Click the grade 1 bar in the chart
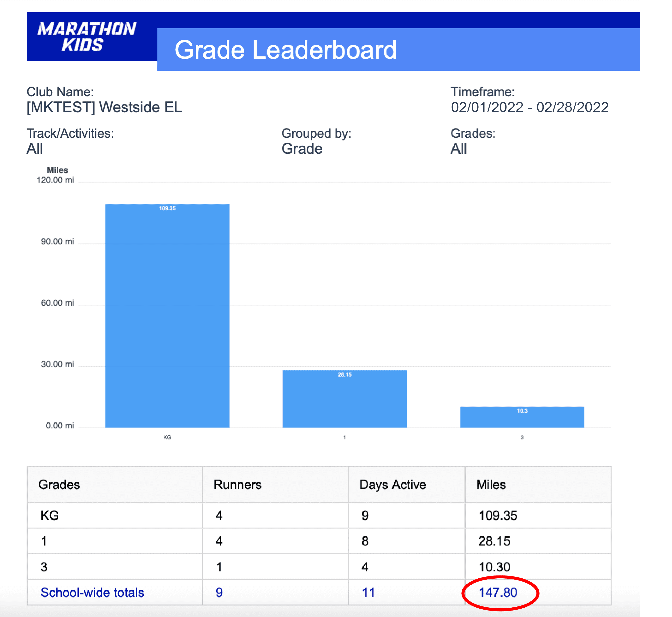This screenshot has width=672, height=617. pos(345,399)
